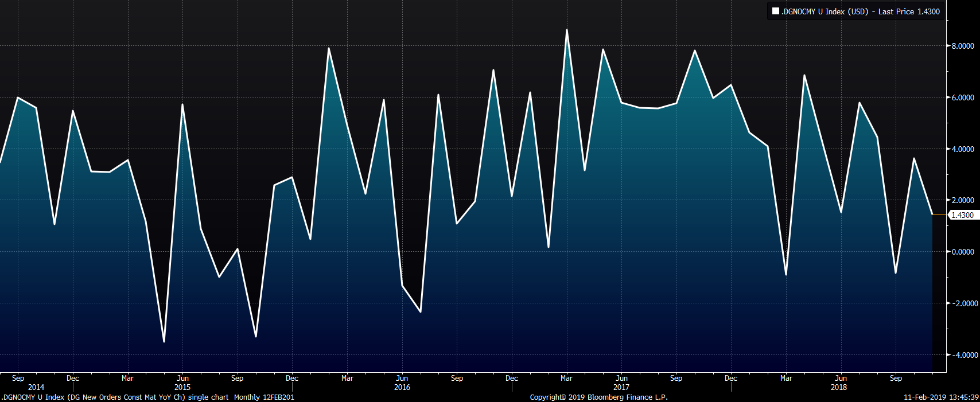Click the 2018 year label on the timeline
Screen dimensions: 980x402
coord(839,387)
